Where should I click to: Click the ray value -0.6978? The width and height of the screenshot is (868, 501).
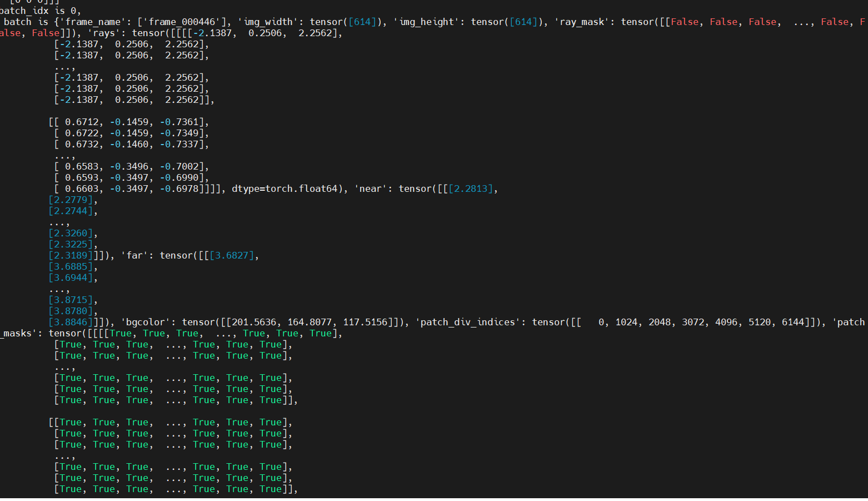pyautogui.click(x=179, y=189)
